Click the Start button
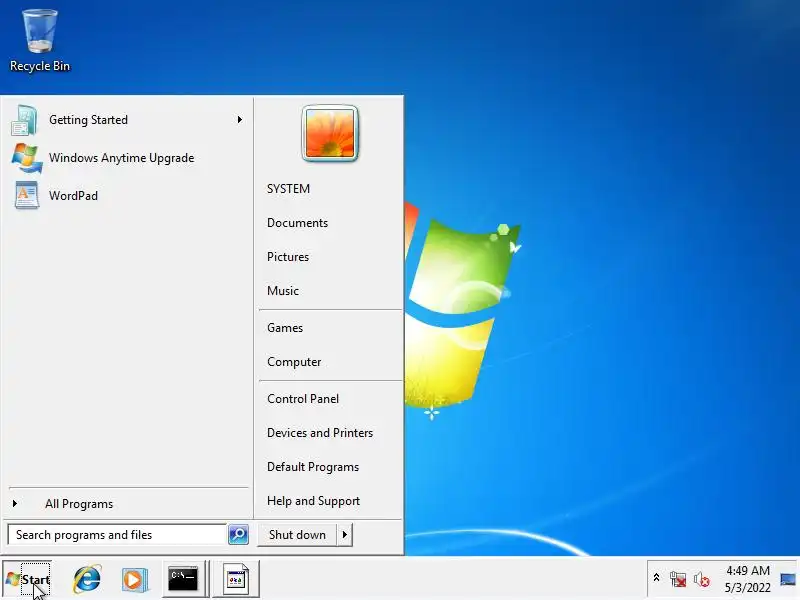The height and width of the screenshot is (600, 800). click(28, 580)
